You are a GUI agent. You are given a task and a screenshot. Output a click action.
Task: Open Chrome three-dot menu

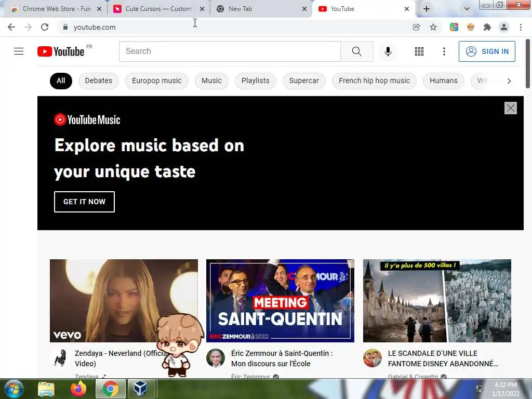521,27
